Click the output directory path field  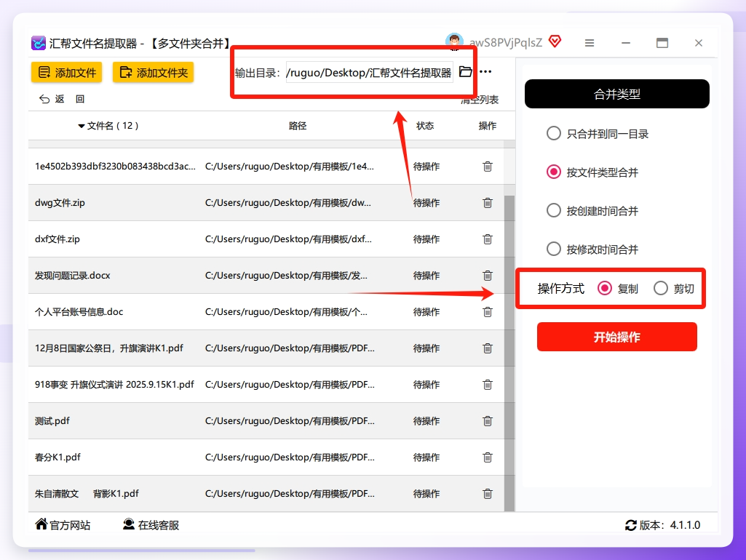coord(369,72)
